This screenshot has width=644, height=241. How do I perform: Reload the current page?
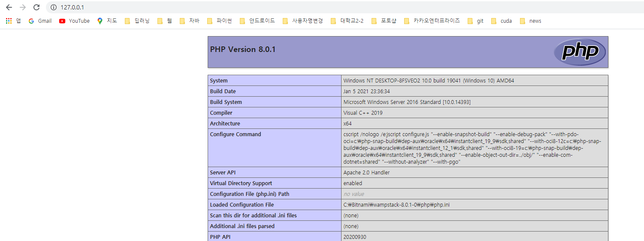click(x=36, y=7)
